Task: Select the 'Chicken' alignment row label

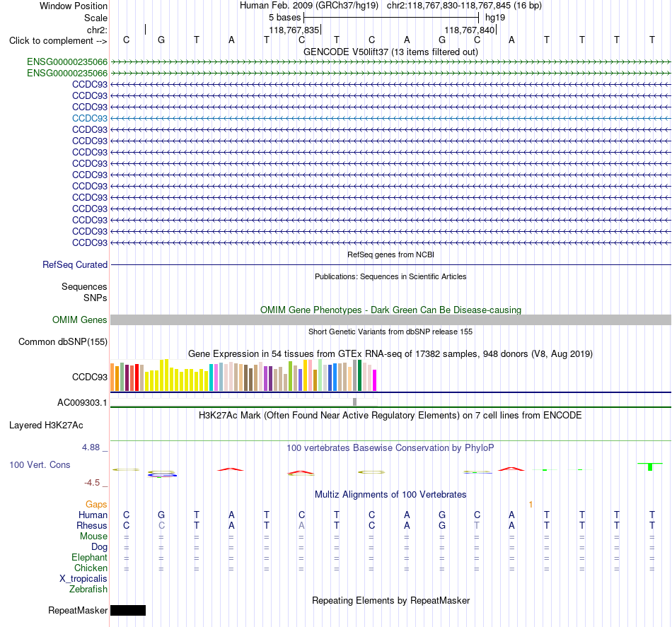Action: tap(91, 568)
